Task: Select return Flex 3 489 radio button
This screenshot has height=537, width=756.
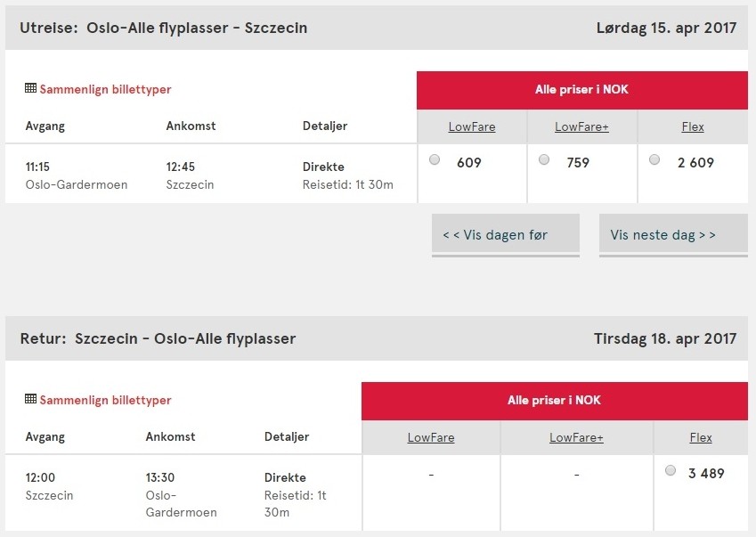Action: (x=671, y=470)
